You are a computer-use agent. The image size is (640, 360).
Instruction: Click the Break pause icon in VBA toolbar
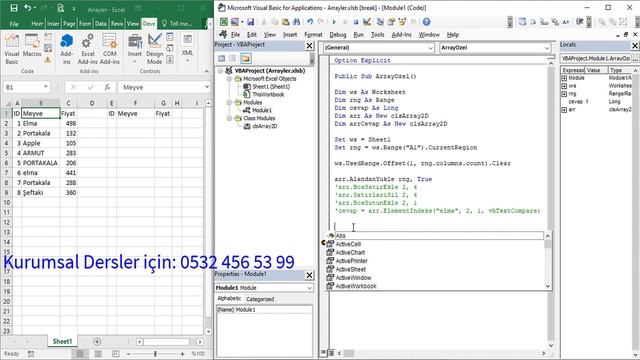(x=345, y=22)
